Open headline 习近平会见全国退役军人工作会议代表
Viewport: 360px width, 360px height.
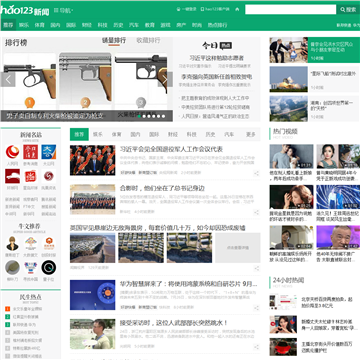point(171,149)
